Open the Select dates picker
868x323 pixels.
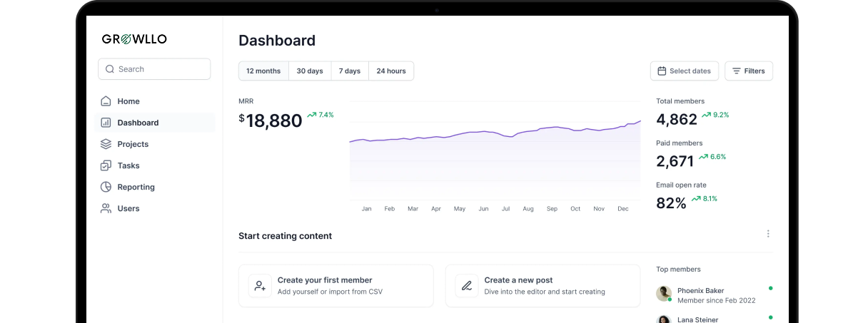[x=684, y=71]
